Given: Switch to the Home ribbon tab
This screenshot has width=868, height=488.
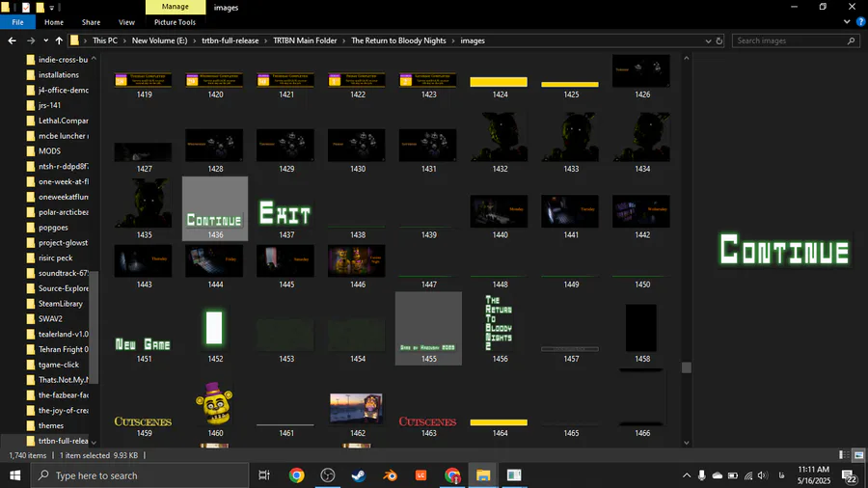Looking at the screenshot, I should [54, 22].
